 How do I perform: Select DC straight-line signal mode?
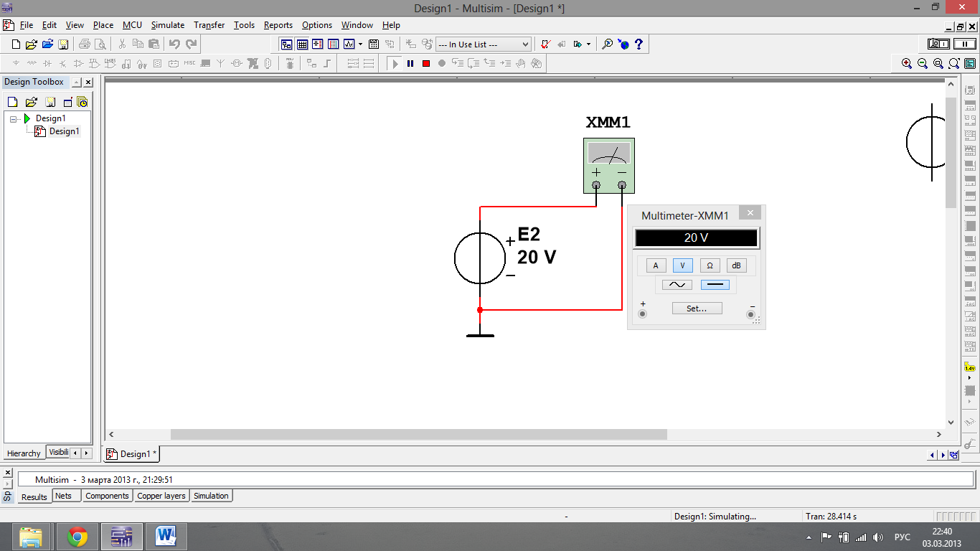coord(715,285)
